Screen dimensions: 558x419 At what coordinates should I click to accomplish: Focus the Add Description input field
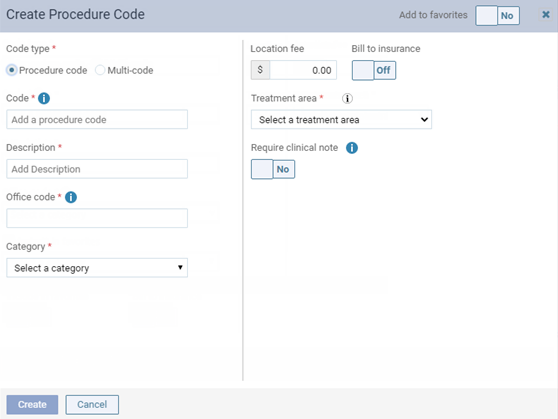point(97,169)
